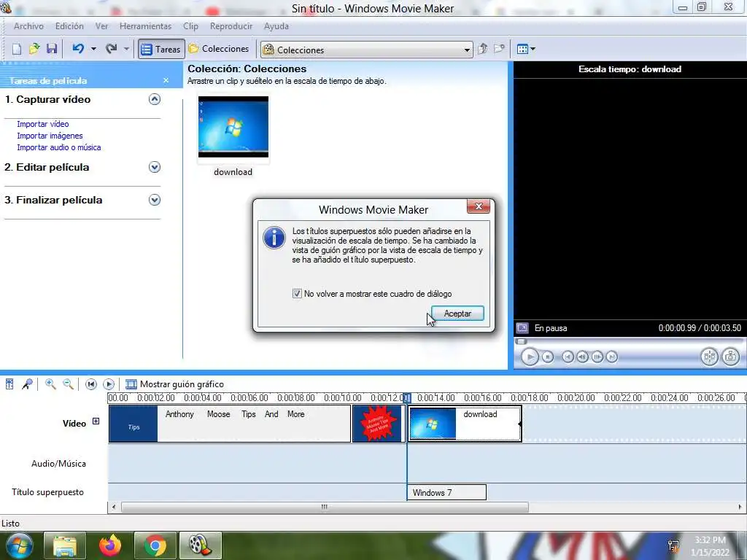Redo the last action

point(111,49)
